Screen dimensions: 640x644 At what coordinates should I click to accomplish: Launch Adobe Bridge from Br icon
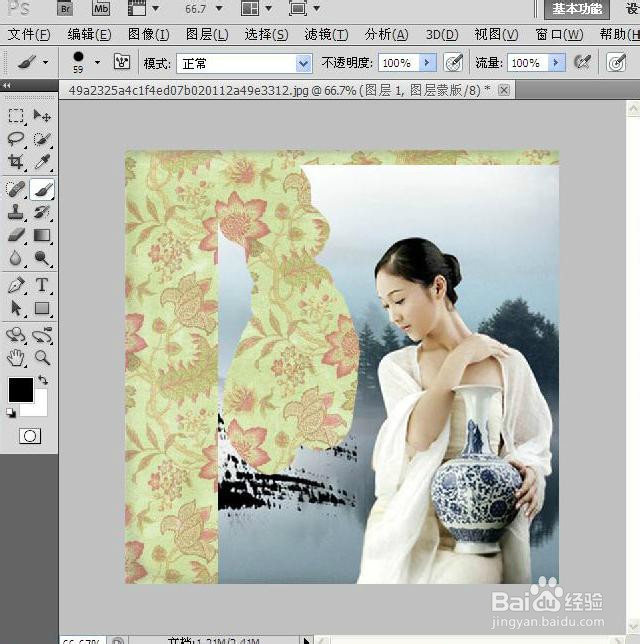(x=65, y=8)
